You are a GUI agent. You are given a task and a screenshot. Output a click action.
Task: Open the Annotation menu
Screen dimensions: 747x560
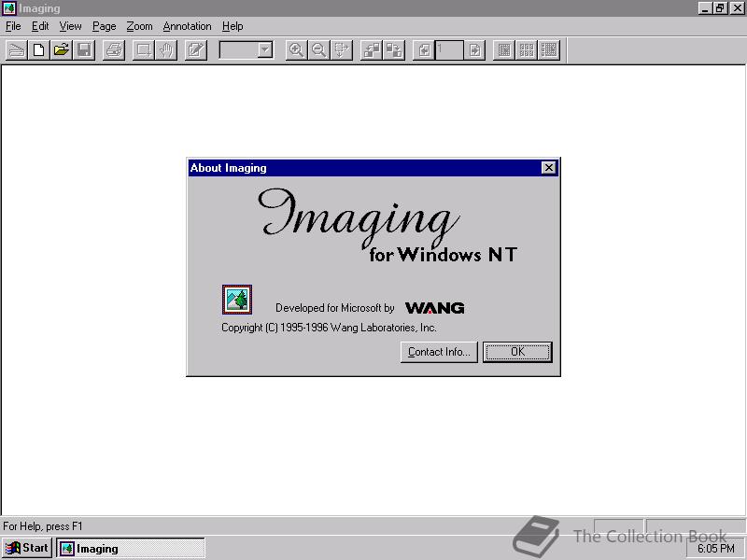pos(187,26)
